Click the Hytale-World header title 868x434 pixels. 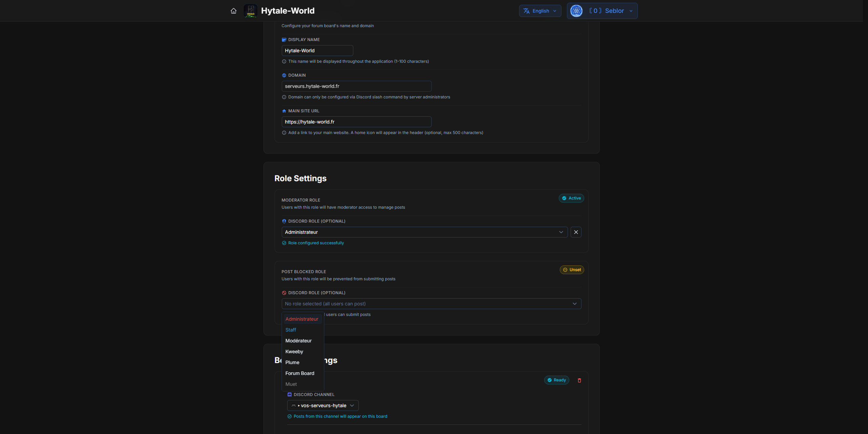click(x=288, y=11)
